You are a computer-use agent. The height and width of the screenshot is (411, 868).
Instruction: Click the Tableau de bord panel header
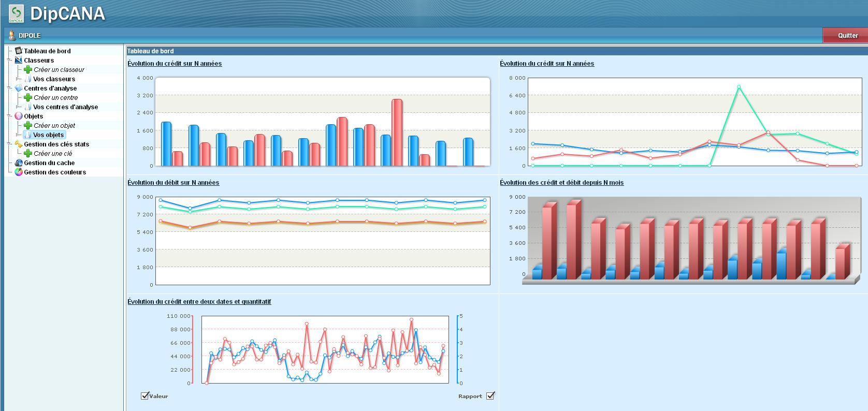pos(497,51)
